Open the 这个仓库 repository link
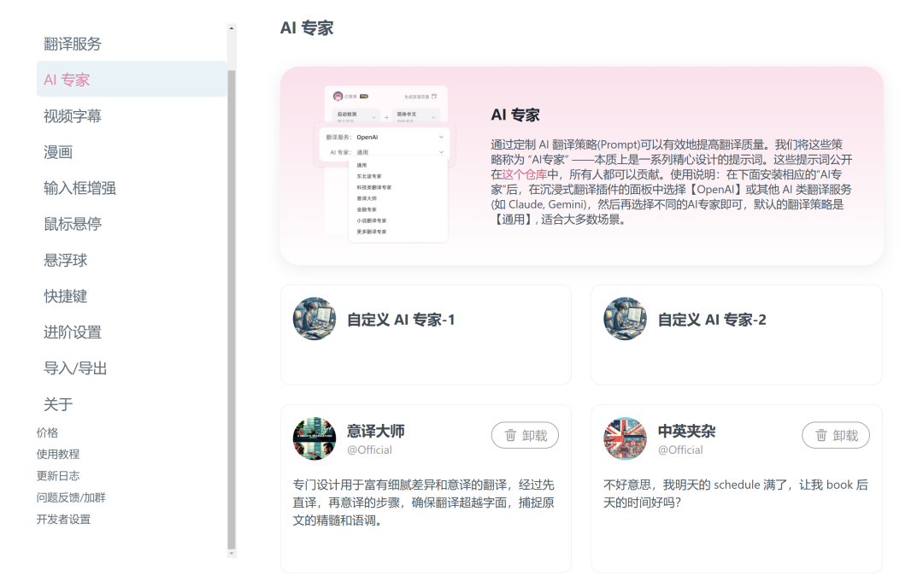This screenshot has width=923, height=588. click(524, 174)
